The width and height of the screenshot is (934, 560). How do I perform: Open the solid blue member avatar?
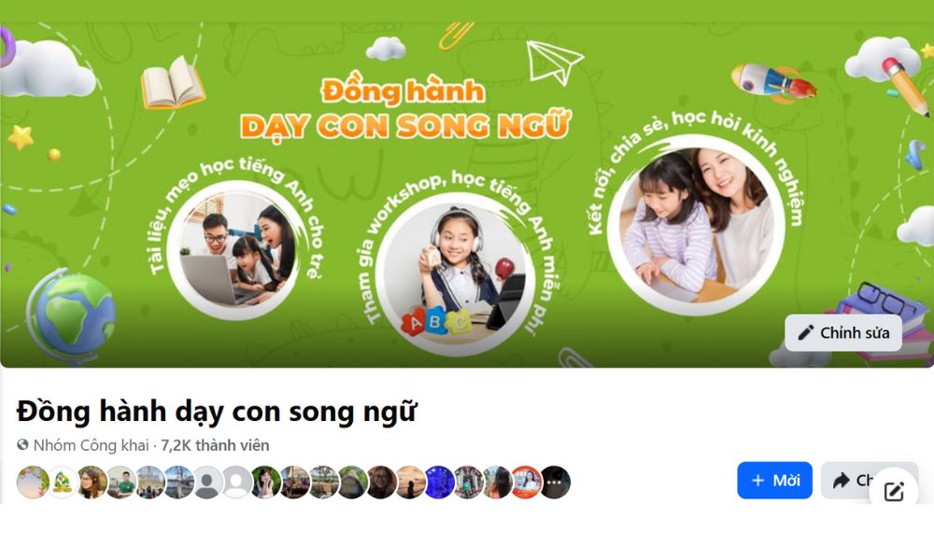[x=440, y=482]
